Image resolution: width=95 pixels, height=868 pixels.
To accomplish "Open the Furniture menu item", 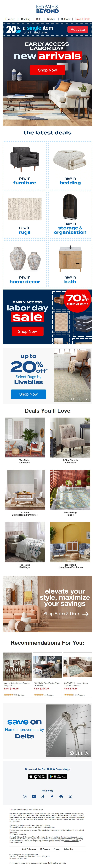I will click(x=10, y=19).
